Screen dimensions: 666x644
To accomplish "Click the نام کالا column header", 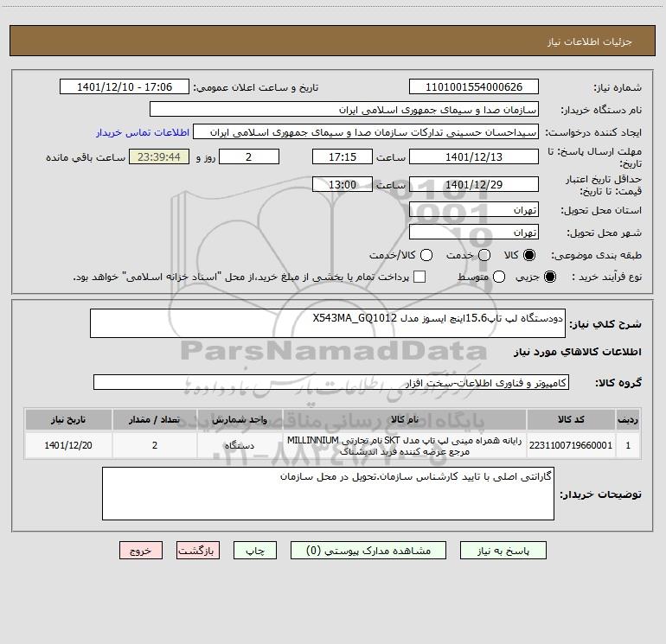I will (405, 420).
